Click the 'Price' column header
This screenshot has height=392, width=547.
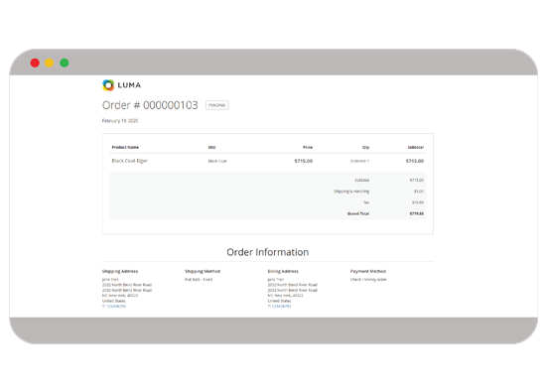tap(308, 147)
